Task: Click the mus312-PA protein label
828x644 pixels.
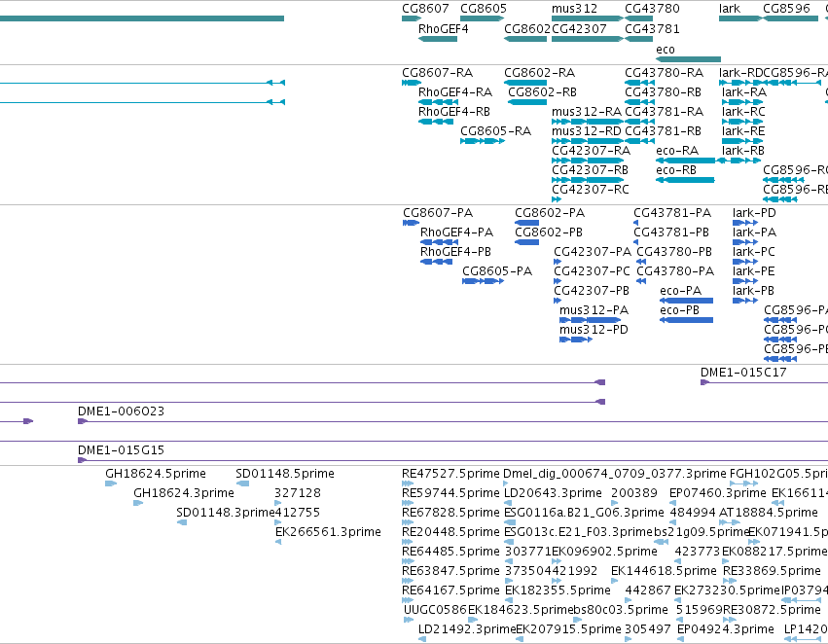Action: click(594, 310)
